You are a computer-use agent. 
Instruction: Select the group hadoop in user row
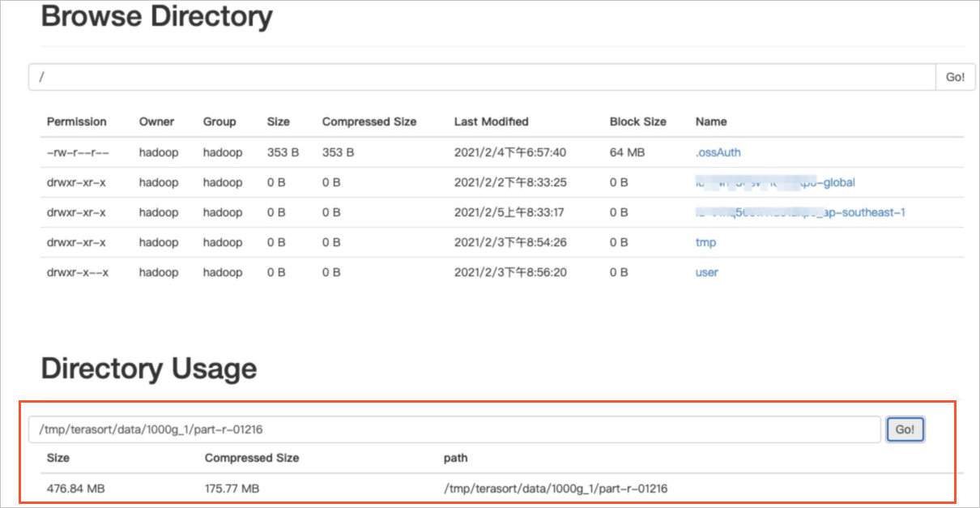point(223,272)
